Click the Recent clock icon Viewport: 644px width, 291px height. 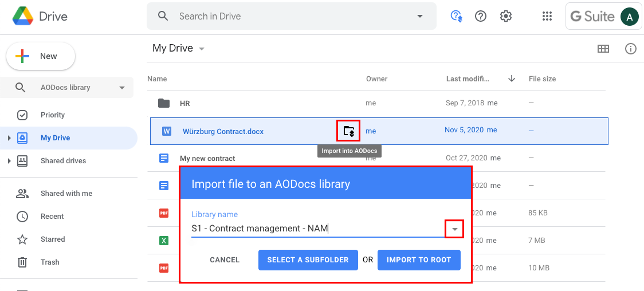[22, 217]
